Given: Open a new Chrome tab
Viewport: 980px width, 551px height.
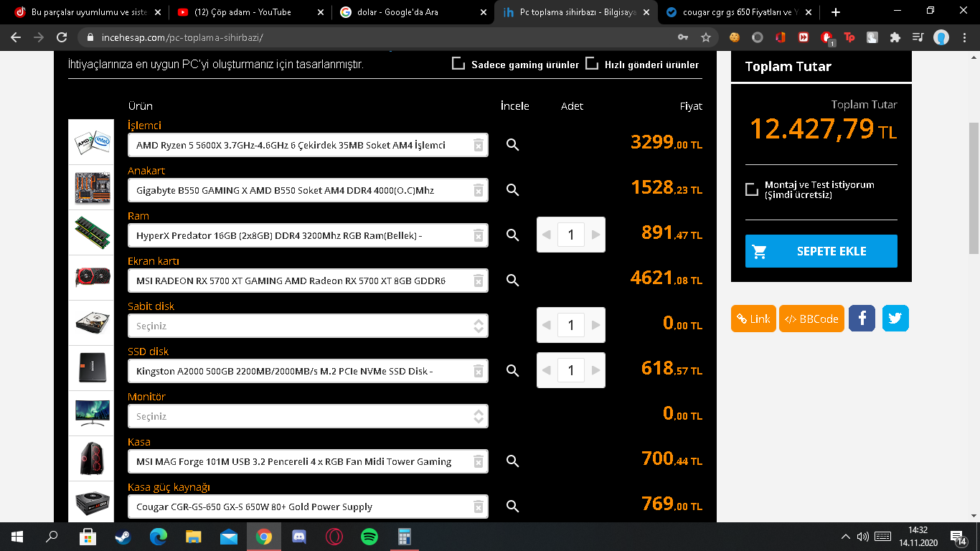Looking at the screenshot, I should pos(835,12).
